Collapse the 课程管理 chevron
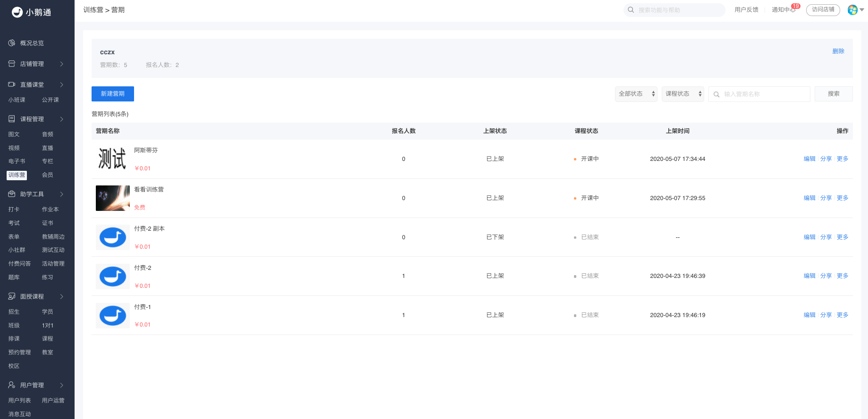868x419 pixels. click(x=61, y=119)
